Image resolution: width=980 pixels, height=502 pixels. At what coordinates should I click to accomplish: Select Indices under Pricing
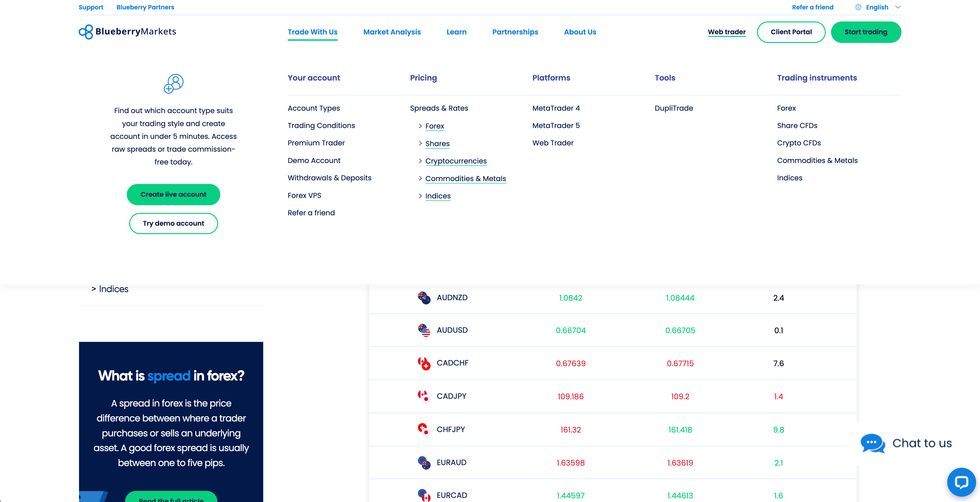tap(438, 196)
